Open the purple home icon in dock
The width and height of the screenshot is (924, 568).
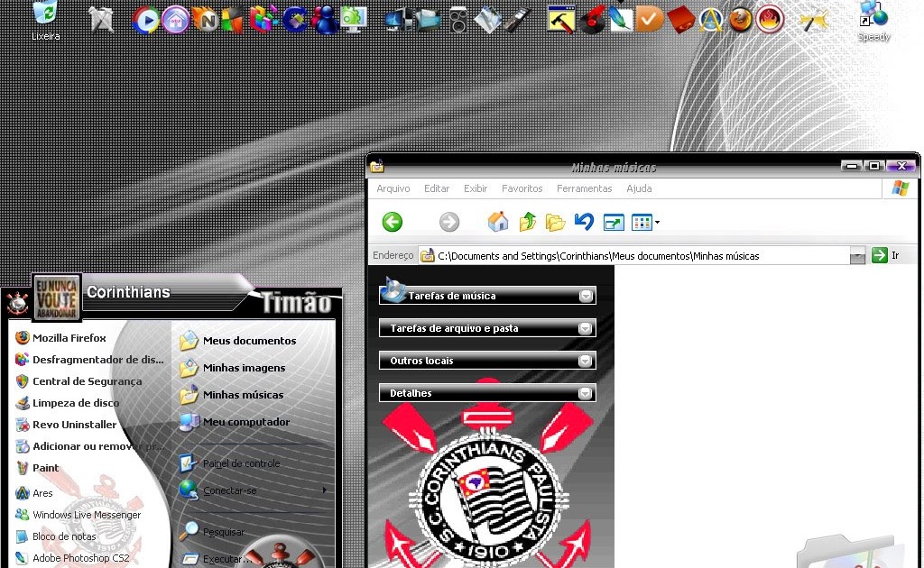click(176, 21)
